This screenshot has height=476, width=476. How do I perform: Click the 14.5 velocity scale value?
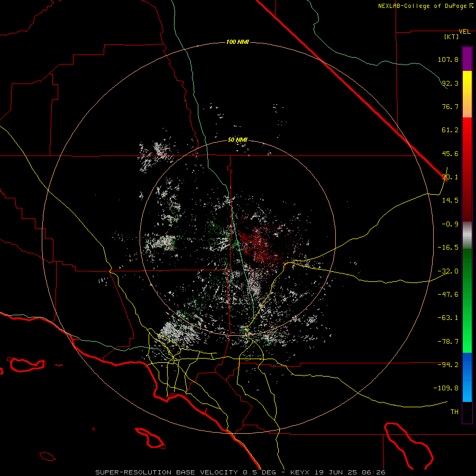coord(450,200)
